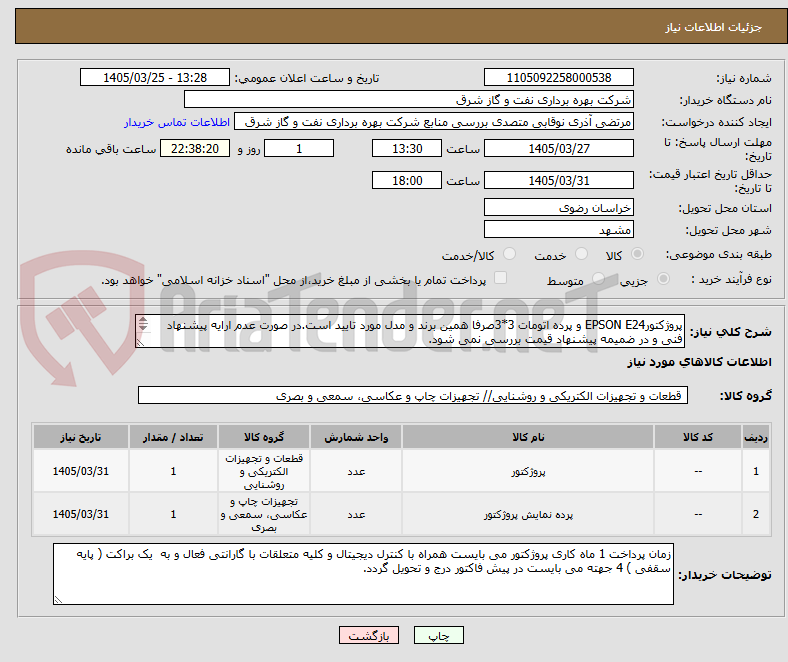Click resize handle of description box
Screen dimensions: 788x662
[x=140, y=342]
